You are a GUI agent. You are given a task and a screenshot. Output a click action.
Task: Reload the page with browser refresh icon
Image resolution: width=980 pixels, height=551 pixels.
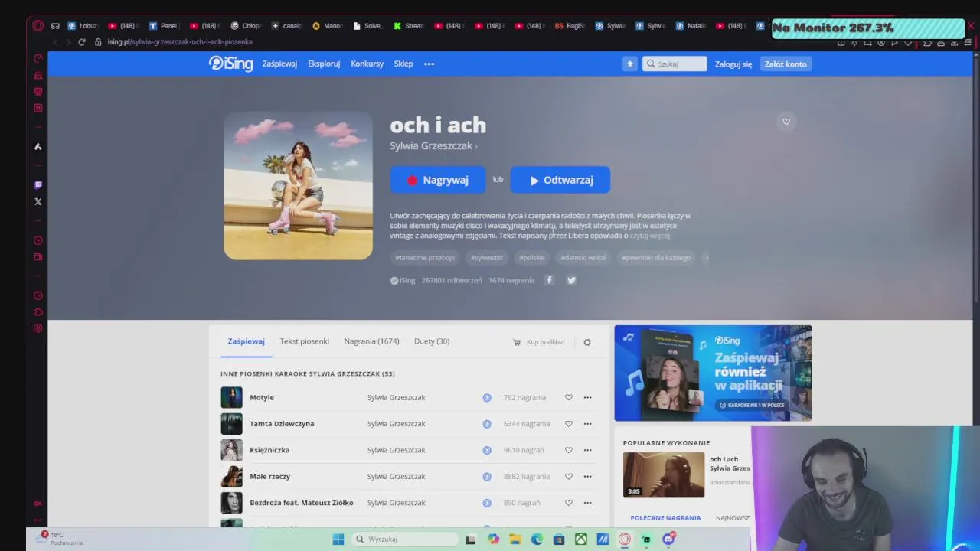[x=81, y=42]
